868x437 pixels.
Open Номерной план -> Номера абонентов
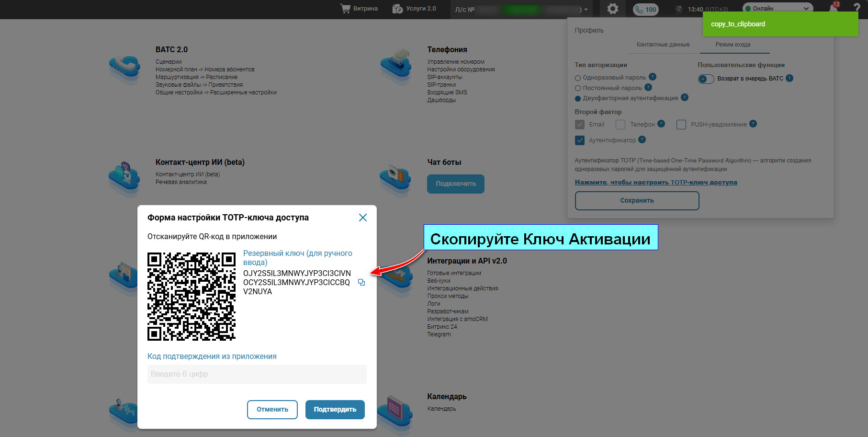(x=205, y=69)
